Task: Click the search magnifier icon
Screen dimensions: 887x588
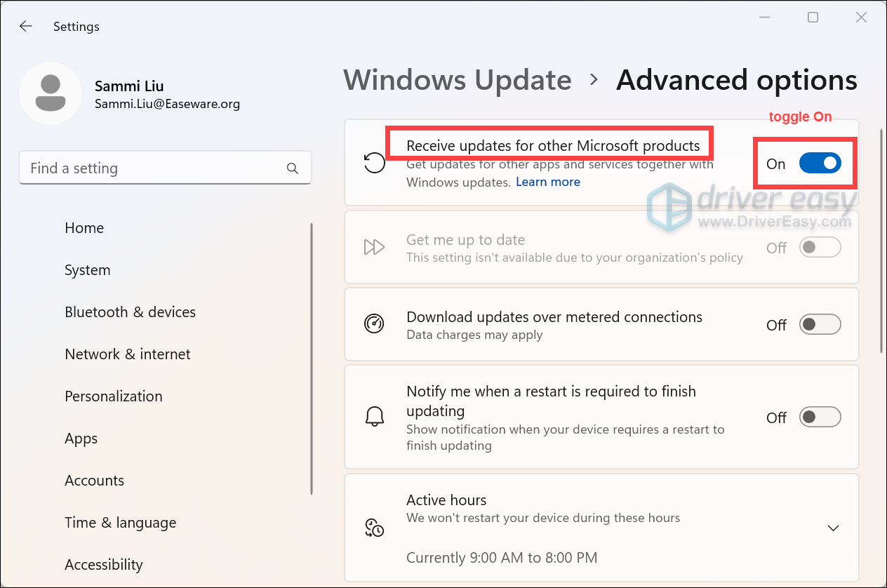Action: [293, 168]
